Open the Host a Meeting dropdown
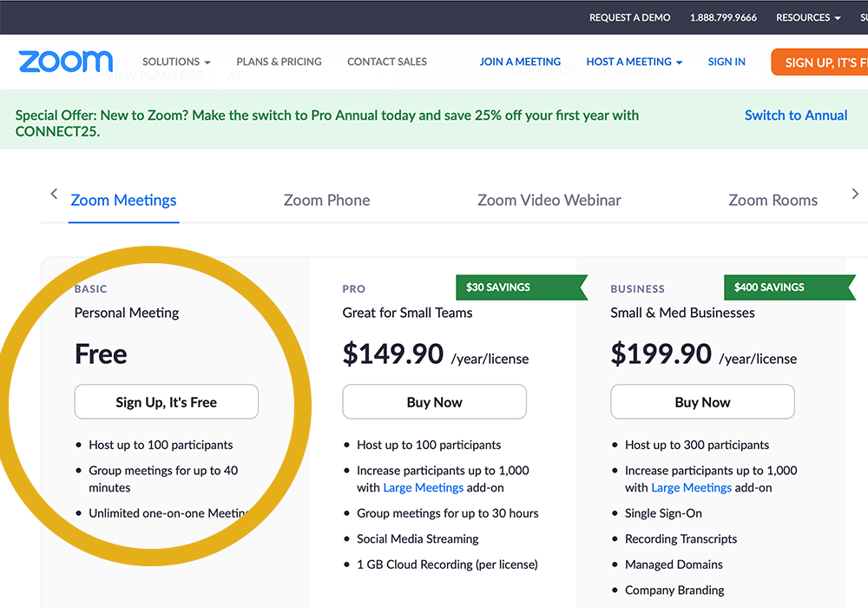This screenshot has height=608, width=868. (634, 62)
